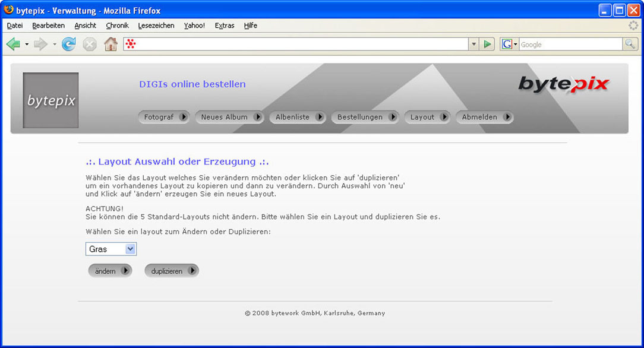Viewport: 644px width, 348px height.
Task: Click the stop loading icon
Action: (90, 44)
